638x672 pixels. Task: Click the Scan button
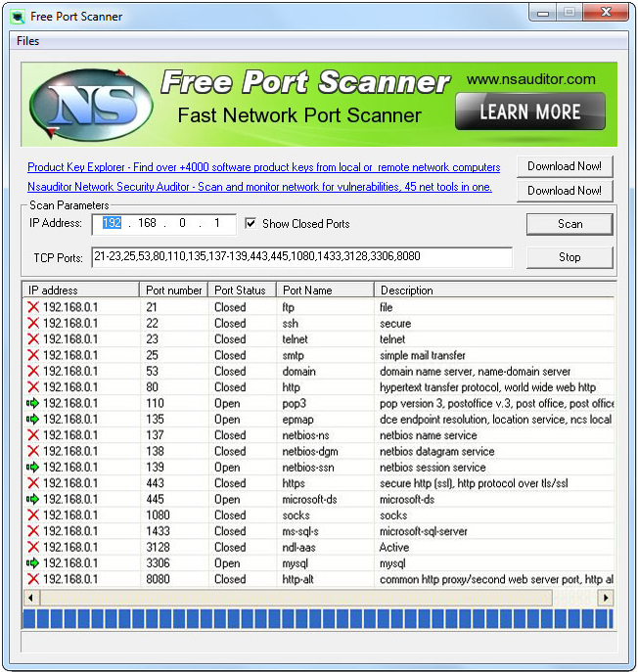click(x=570, y=224)
